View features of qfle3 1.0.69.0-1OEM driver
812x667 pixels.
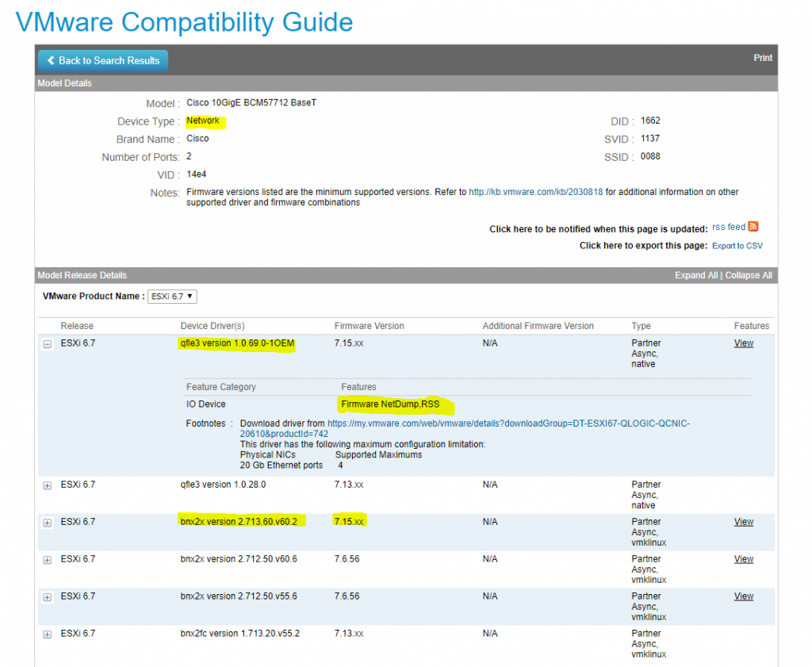point(743,343)
